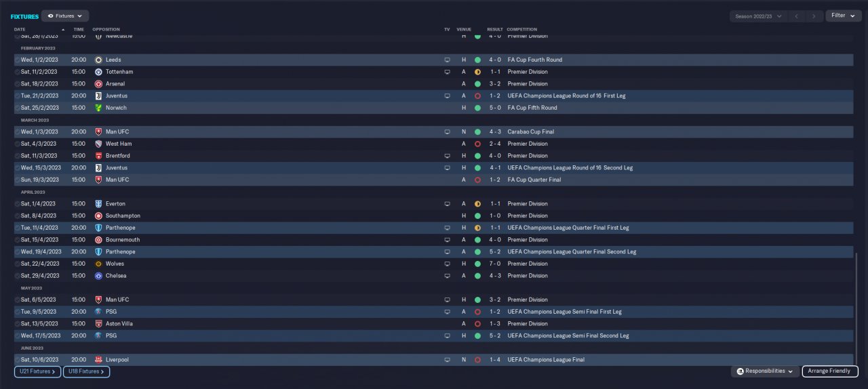Click FA Cup Quarter Final competition text

click(x=534, y=180)
